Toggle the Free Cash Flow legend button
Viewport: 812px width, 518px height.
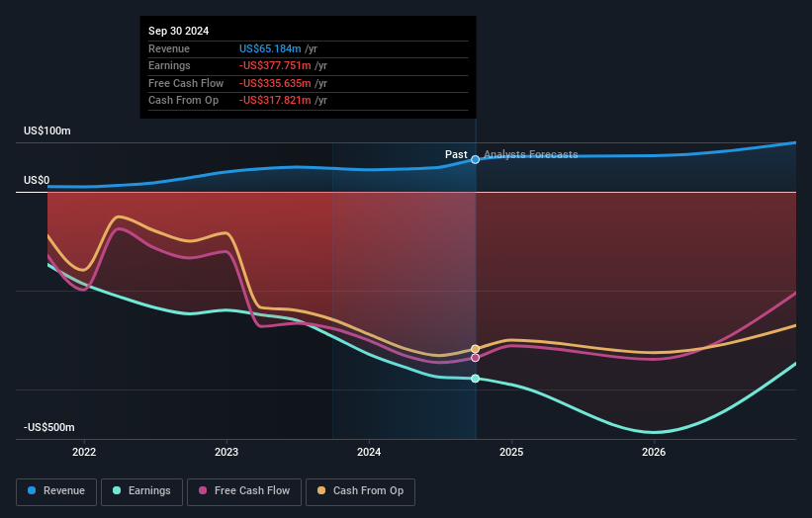(x=244, y=491)
